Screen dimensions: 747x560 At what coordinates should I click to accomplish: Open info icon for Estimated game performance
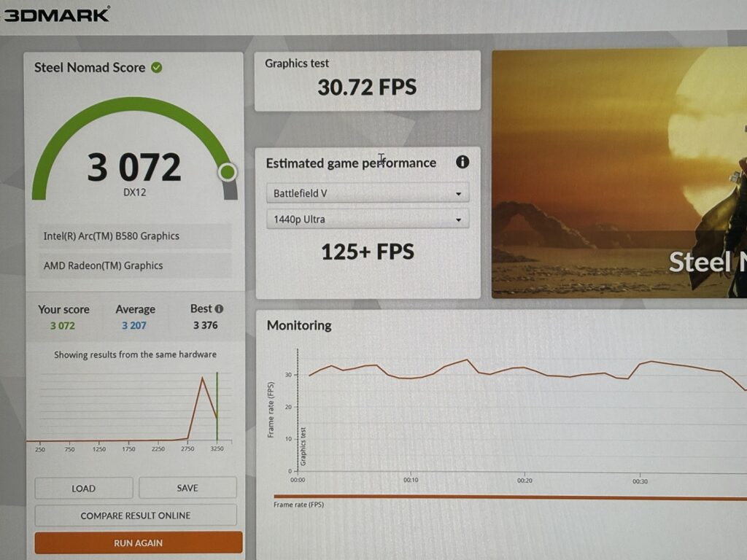click(x=462, y=162)
